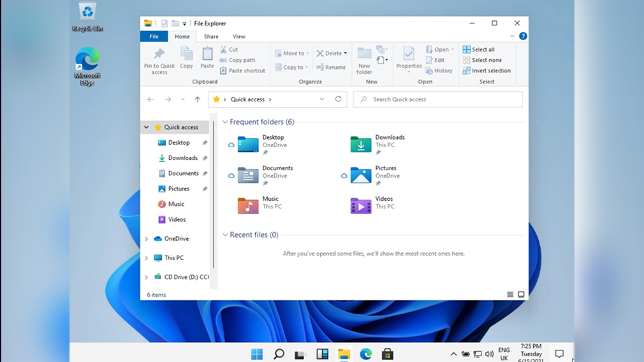Choose Copy path in Clipboard group
The height and width of the screenshot is (362, 644).
coord(238,61)
